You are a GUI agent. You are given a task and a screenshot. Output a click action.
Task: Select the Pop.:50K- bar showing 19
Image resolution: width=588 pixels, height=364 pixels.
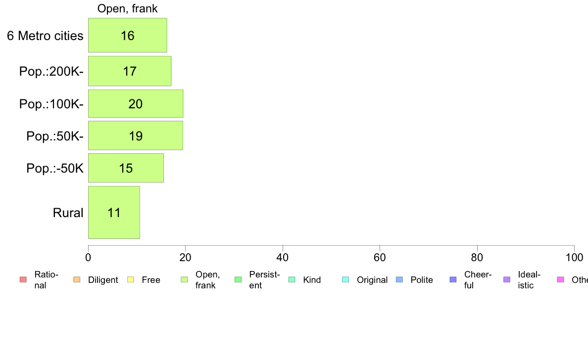136,136
